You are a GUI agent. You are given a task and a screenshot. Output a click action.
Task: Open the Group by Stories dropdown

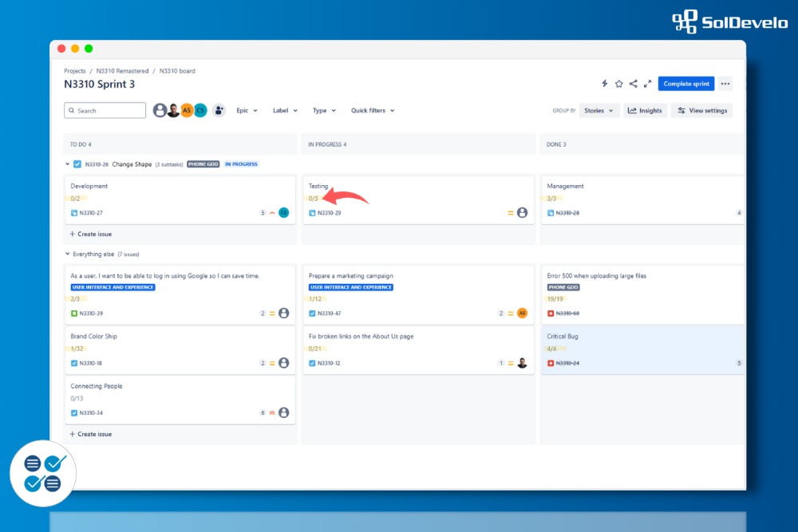599,111
